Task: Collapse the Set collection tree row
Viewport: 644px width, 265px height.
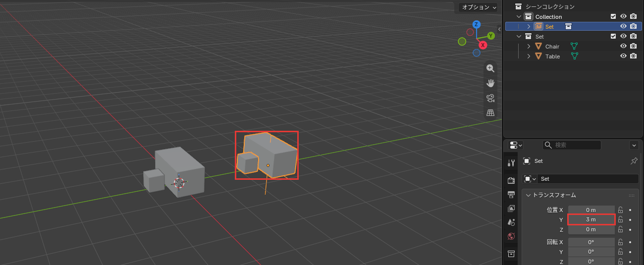Action: pos(519,36)
